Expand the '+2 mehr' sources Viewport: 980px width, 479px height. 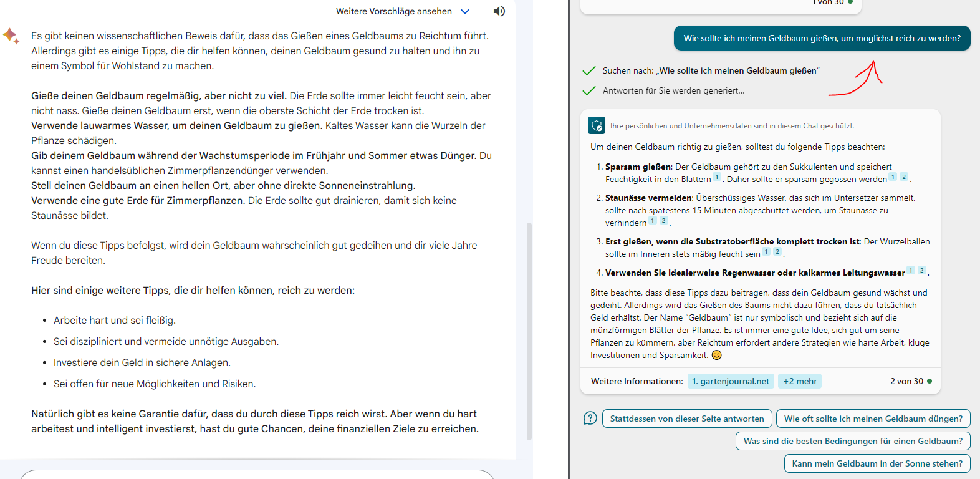click(800, 381)
